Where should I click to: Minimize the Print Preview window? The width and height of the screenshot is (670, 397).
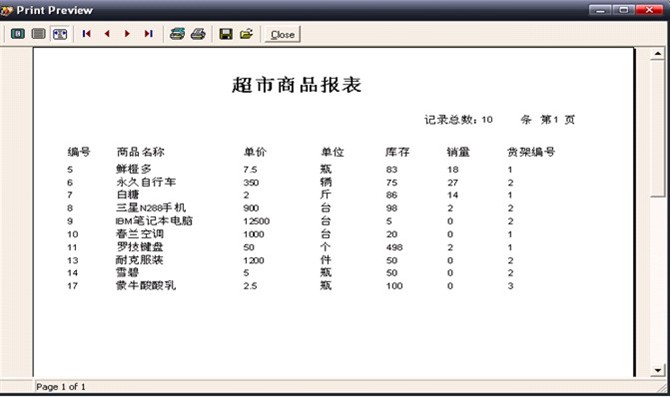coord(600,10)
